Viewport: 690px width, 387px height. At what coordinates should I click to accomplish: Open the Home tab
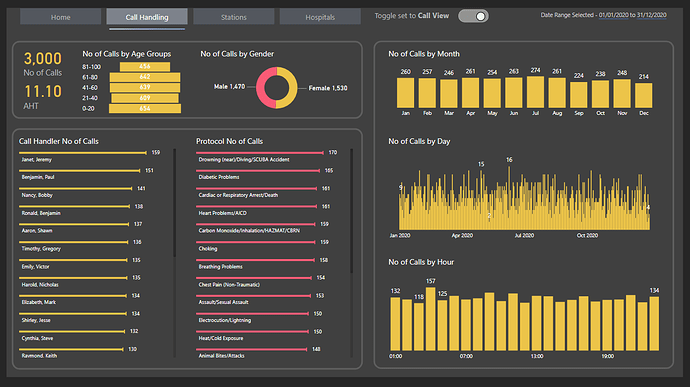60,17
